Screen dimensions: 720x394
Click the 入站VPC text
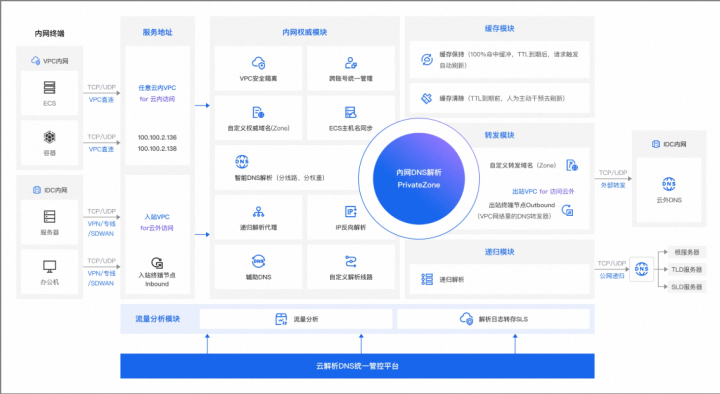[157, 217]
